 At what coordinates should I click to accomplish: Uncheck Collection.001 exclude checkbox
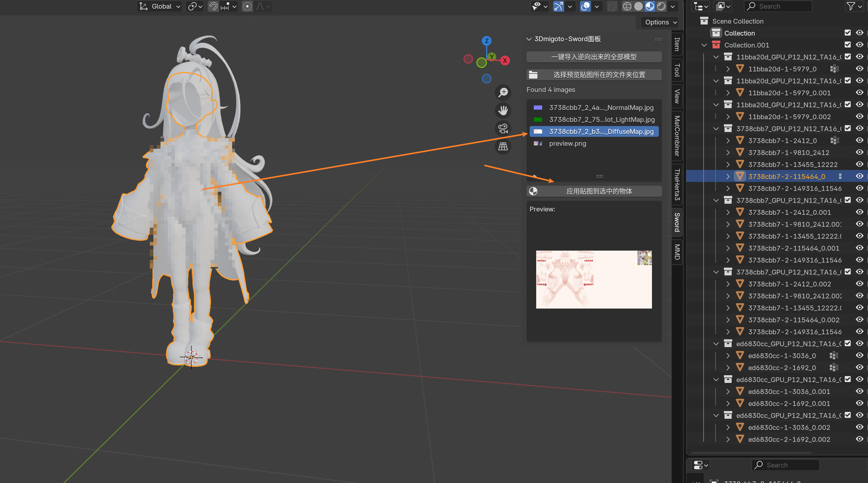847,45
